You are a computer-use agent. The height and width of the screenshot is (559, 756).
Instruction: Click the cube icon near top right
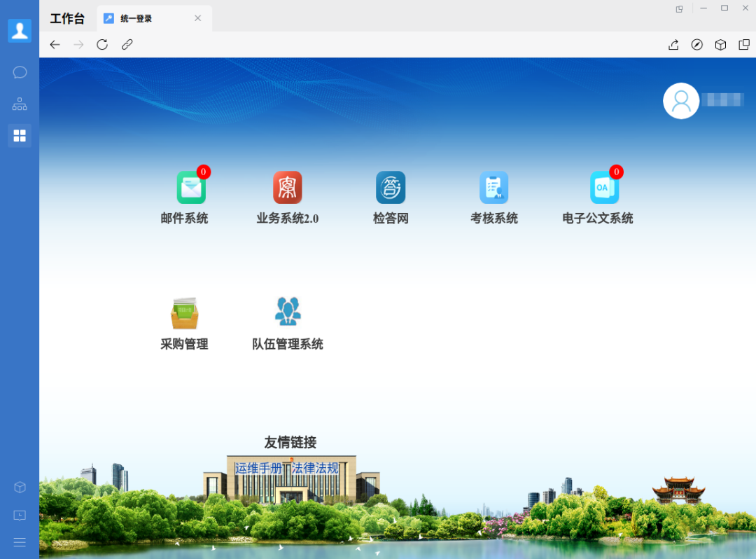point(720,44)
